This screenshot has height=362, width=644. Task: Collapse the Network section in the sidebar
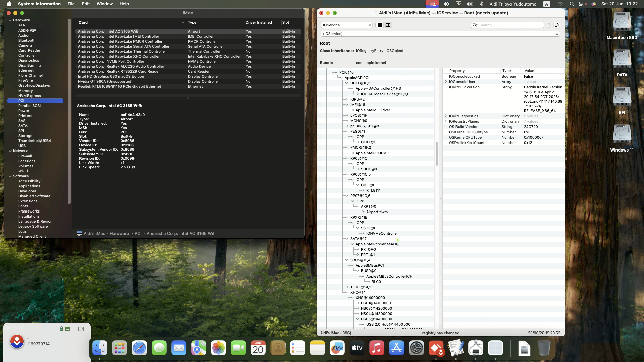10,151
